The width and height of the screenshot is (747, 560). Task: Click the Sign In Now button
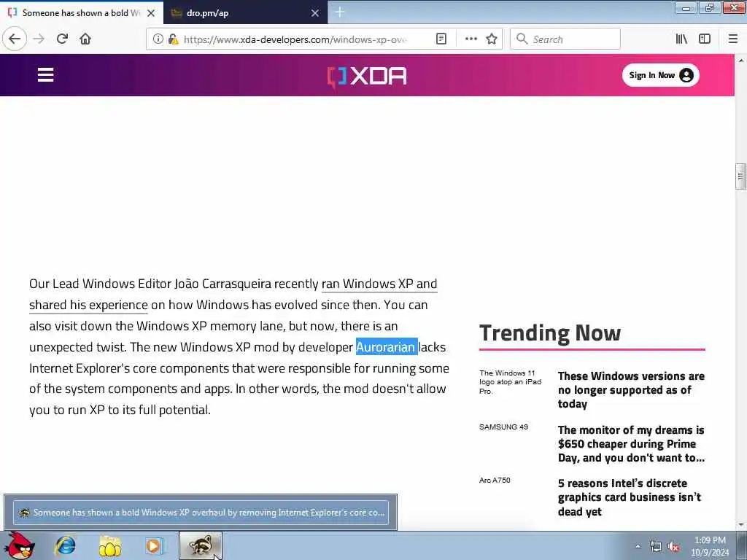[660, 75]
